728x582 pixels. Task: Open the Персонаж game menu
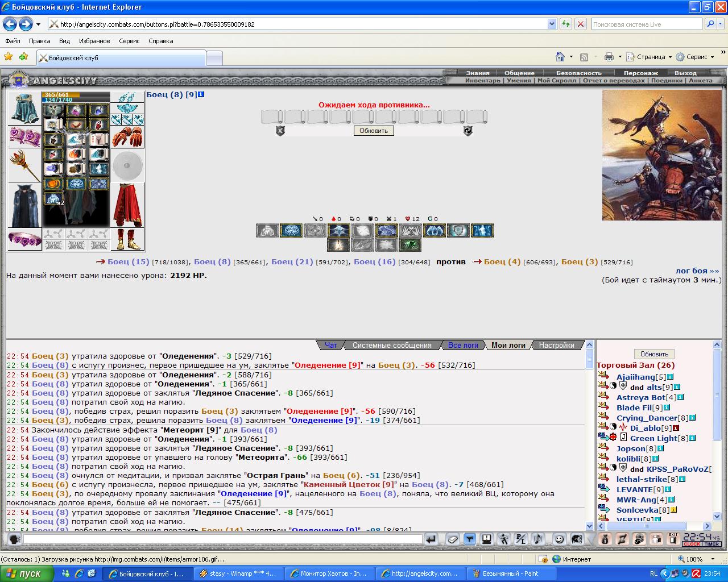[x=640, y=73]
